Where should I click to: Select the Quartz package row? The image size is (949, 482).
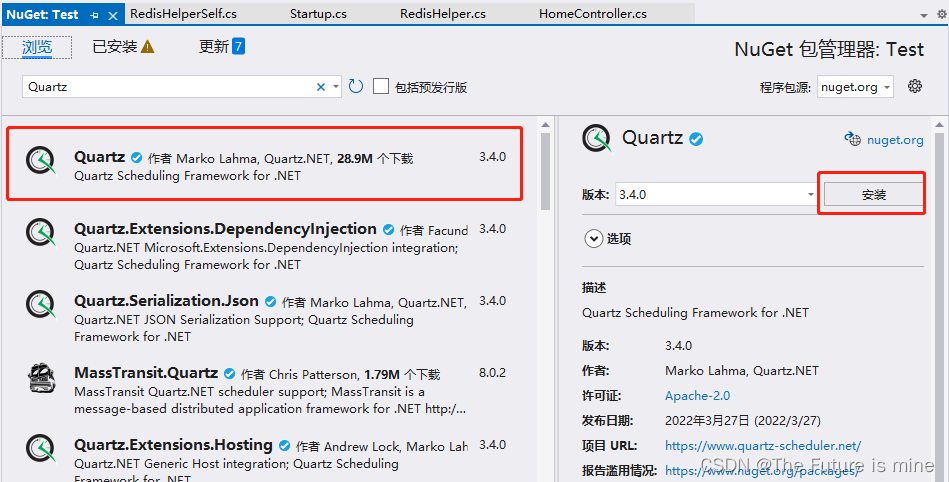point(264,163)
